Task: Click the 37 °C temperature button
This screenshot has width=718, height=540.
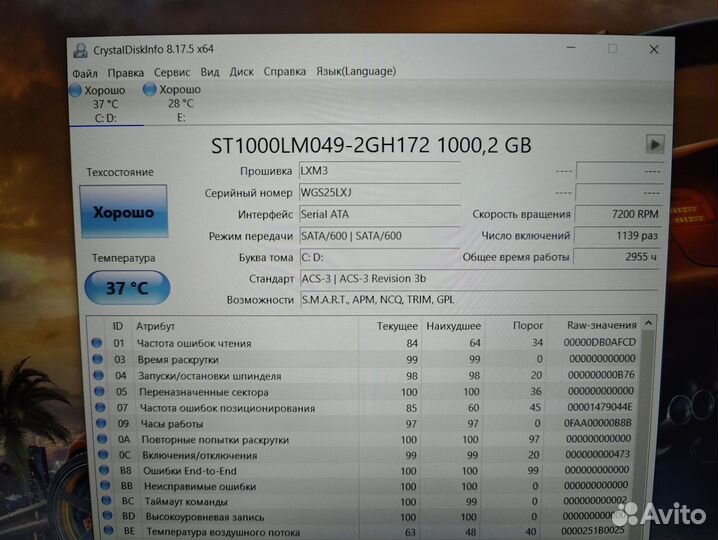Action: point(127,288)
